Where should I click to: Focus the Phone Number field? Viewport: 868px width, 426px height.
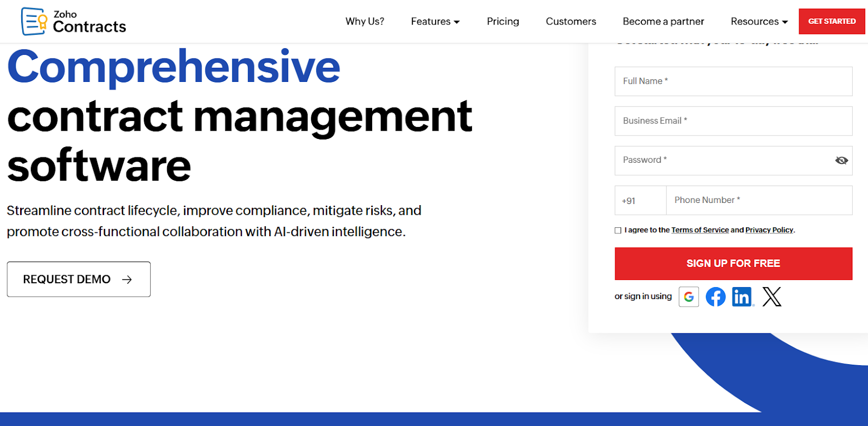coord(759,200)
